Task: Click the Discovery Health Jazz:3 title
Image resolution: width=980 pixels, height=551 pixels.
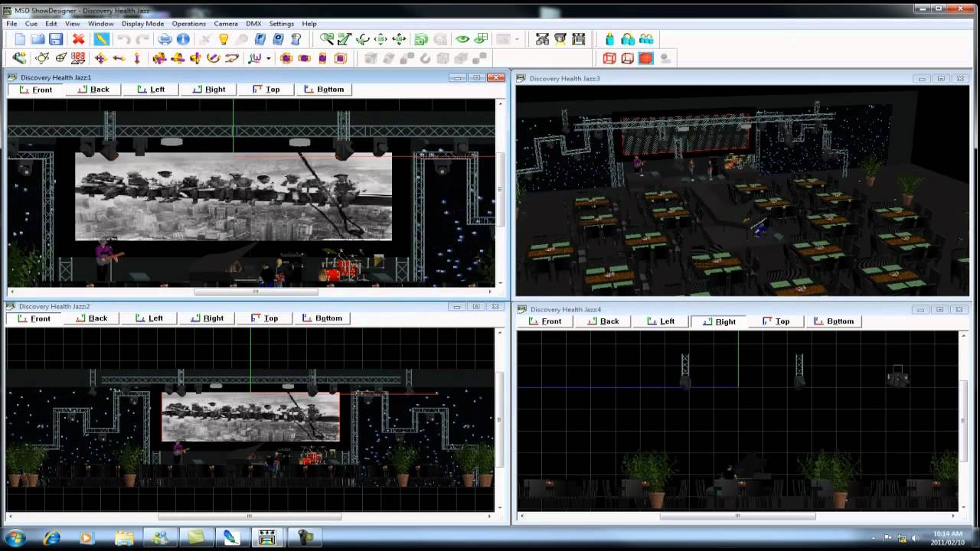Action: tap(564, 79)
